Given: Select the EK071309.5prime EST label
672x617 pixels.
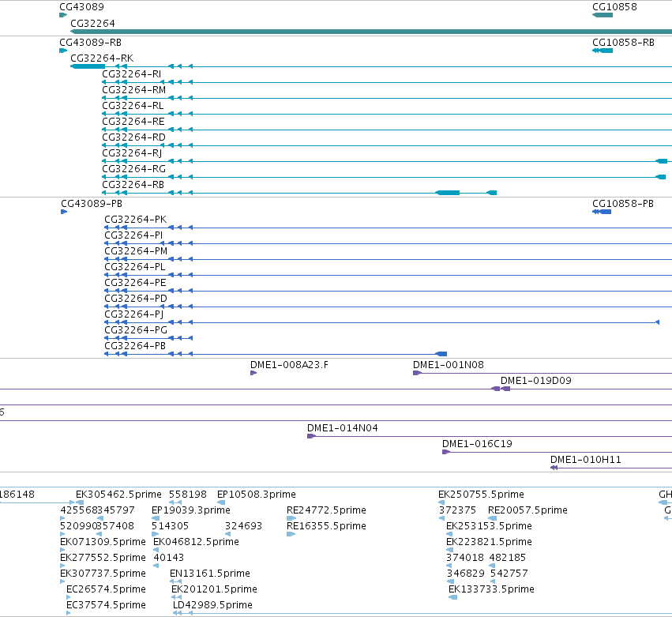Looking at the screenshot, I should pos(103,542).
